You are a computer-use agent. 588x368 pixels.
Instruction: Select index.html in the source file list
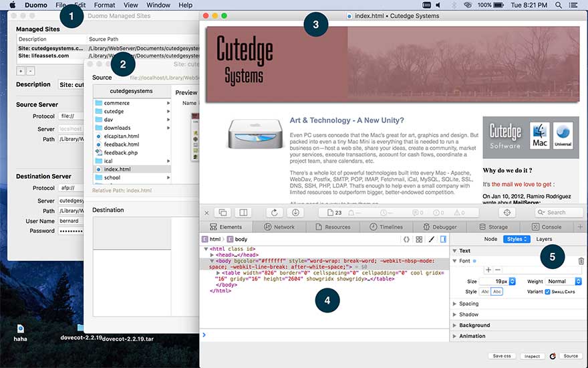[117, 169]
